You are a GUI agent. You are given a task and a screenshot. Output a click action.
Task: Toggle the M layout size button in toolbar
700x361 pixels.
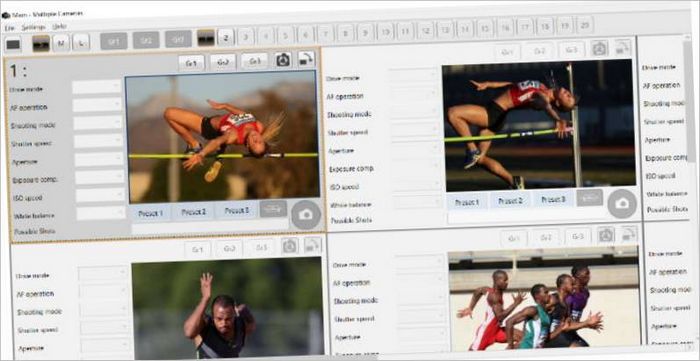[x=61, y=42]
